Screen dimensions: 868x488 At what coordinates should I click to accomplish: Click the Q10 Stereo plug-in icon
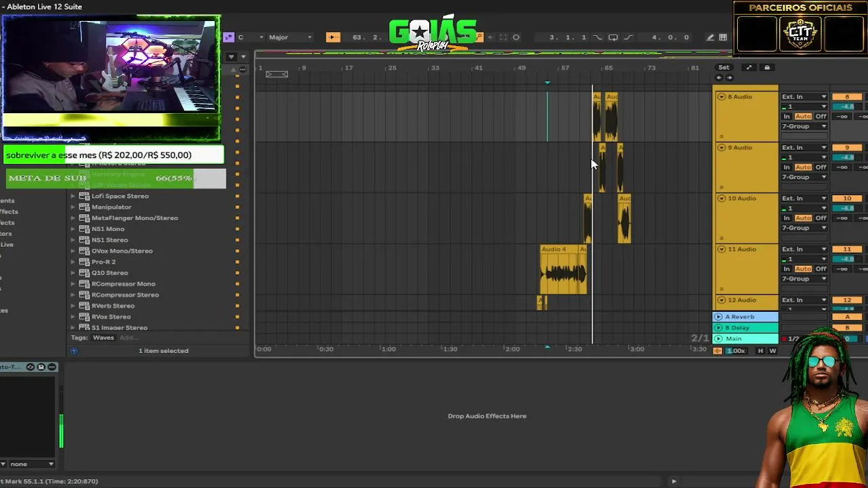[84, 273]
